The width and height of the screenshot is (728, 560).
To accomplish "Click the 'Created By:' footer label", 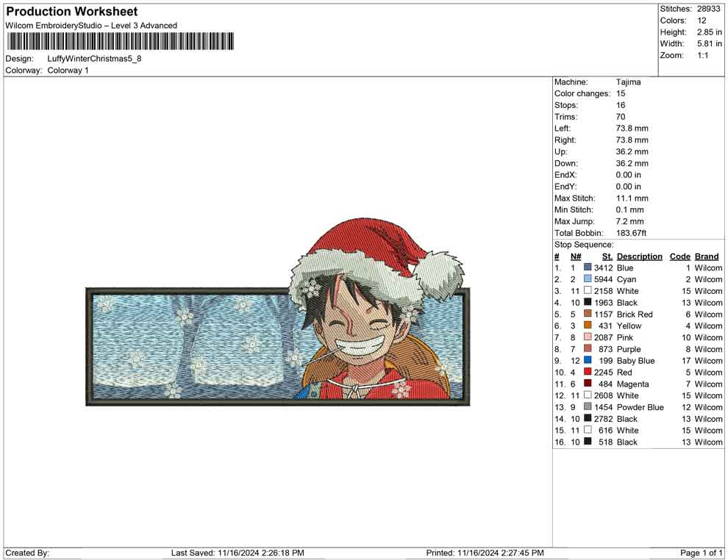I will 27,553.
